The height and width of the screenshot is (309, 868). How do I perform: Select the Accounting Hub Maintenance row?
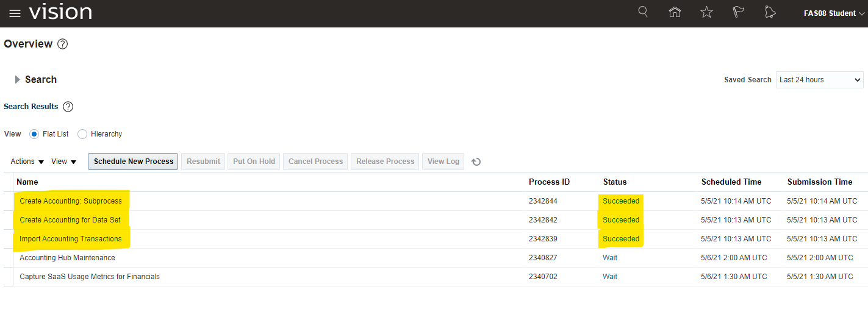pyautogui.click(x=67, y=258)
